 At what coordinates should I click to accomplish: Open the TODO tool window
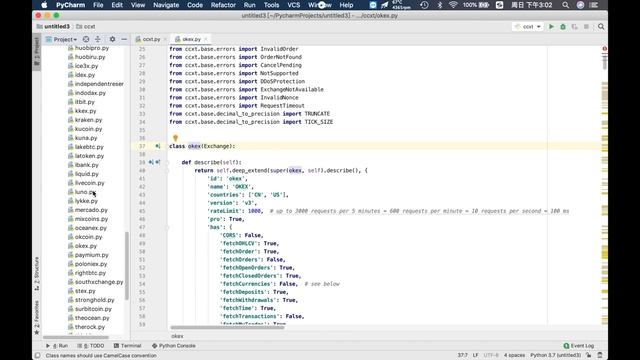click(91, 346)
